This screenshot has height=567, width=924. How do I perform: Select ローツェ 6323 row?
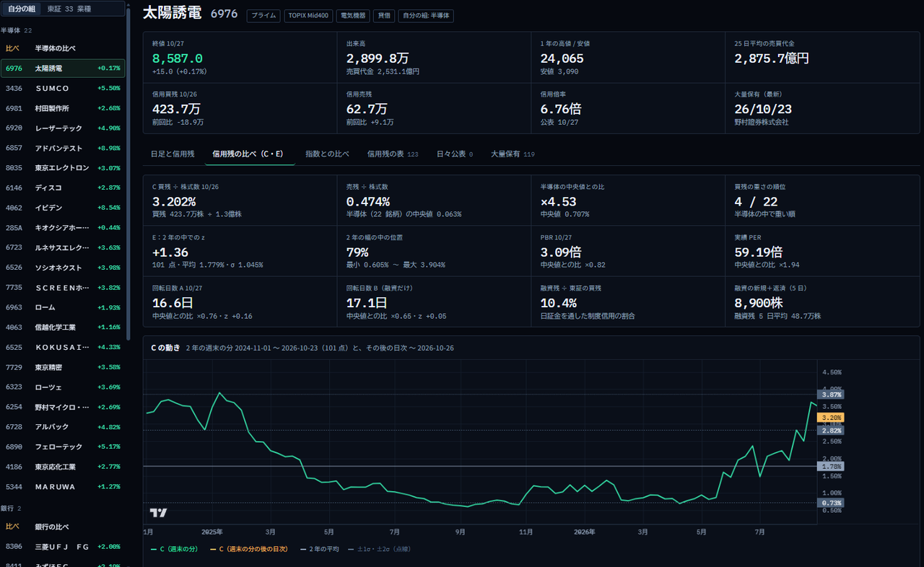coord(63,387)
